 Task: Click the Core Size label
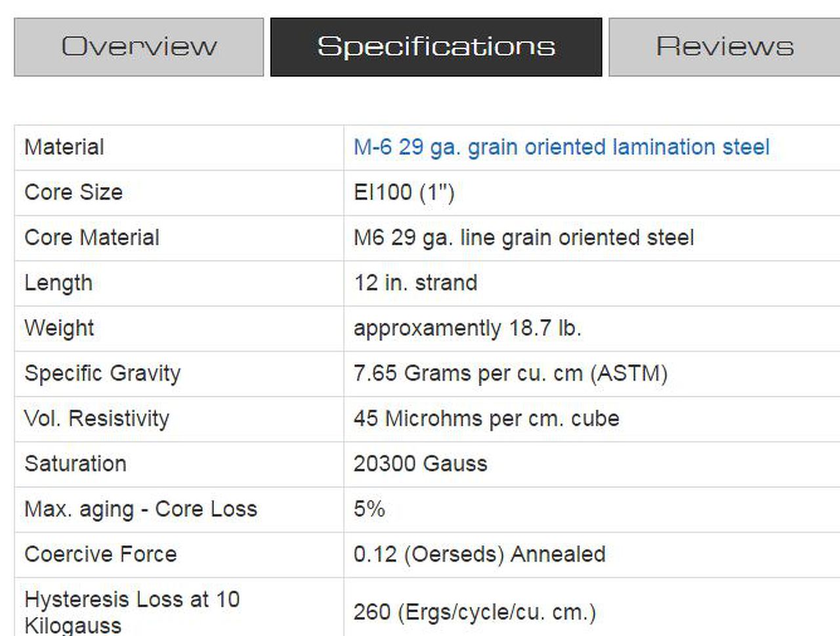73,192
